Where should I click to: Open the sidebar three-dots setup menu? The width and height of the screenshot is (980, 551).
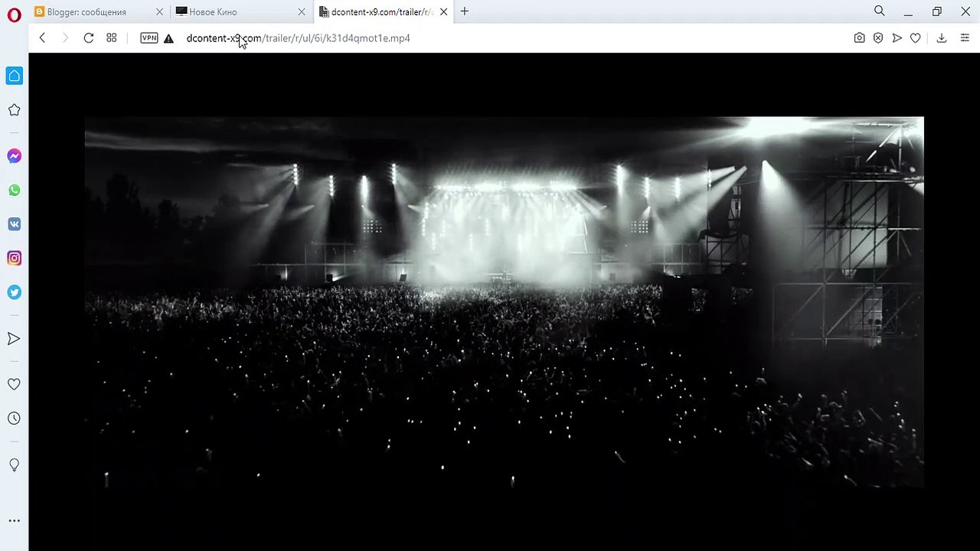15,520
